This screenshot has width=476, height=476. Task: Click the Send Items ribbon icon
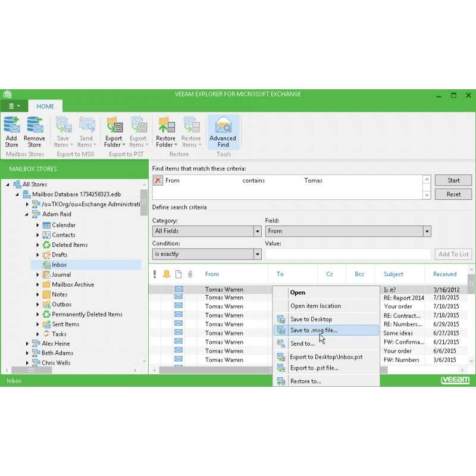[x=86, y=125]
